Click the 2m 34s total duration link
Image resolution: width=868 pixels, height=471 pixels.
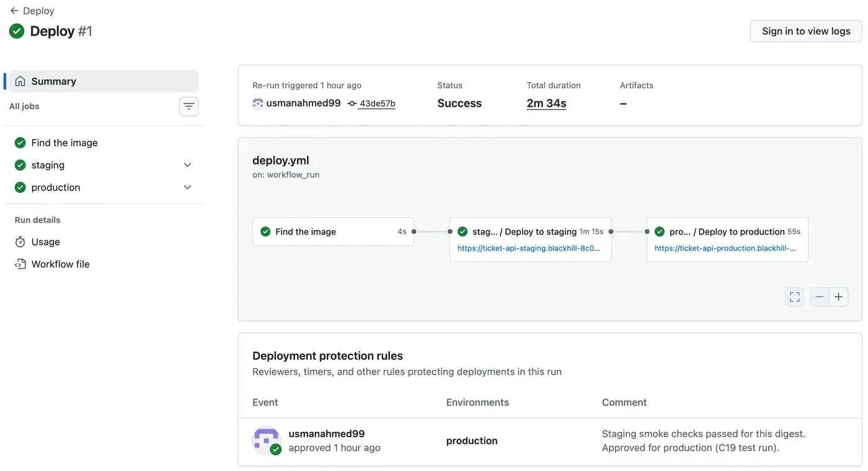click(x=546, y=103)
